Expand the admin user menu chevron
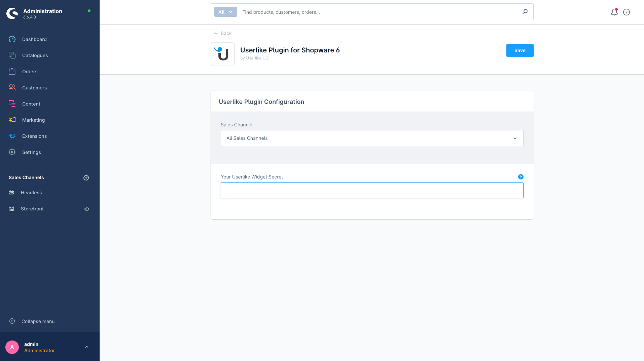 [x=87, y=347]
